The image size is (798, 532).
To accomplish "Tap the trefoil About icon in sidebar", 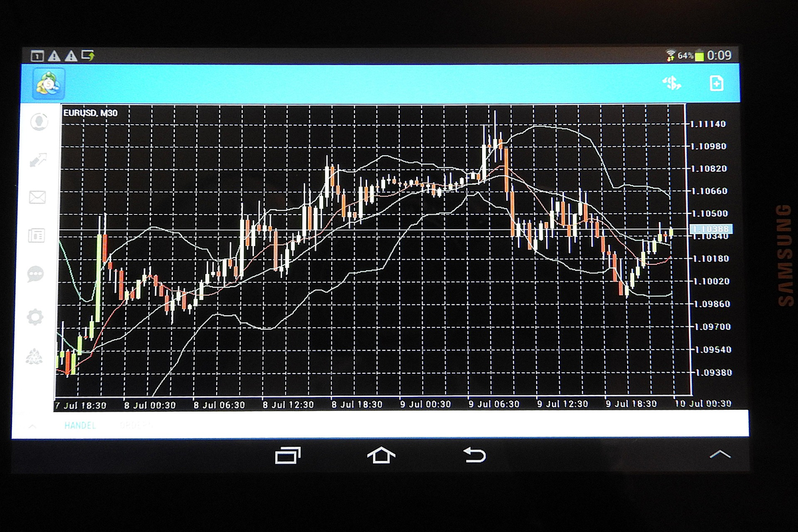I will [x=34, y=357].
